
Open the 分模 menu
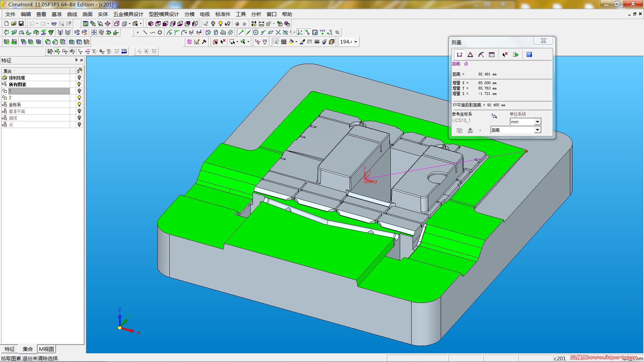tap(189, 14)
